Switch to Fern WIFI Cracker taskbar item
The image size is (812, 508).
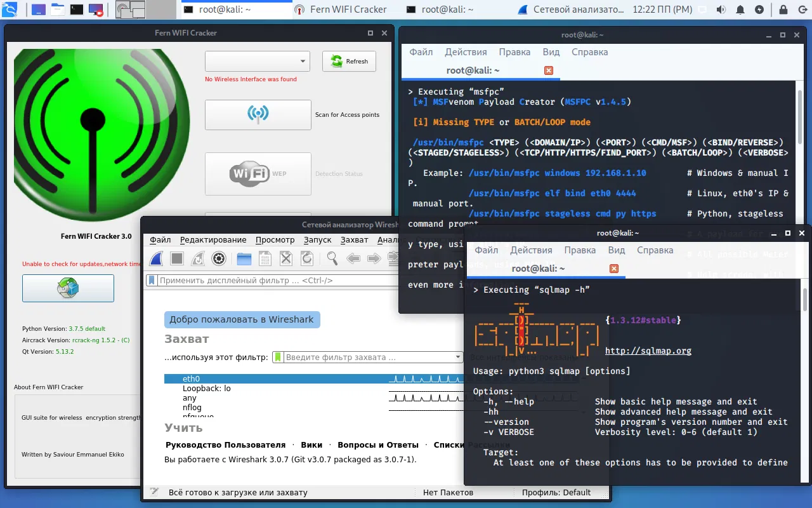pos(341,10)
